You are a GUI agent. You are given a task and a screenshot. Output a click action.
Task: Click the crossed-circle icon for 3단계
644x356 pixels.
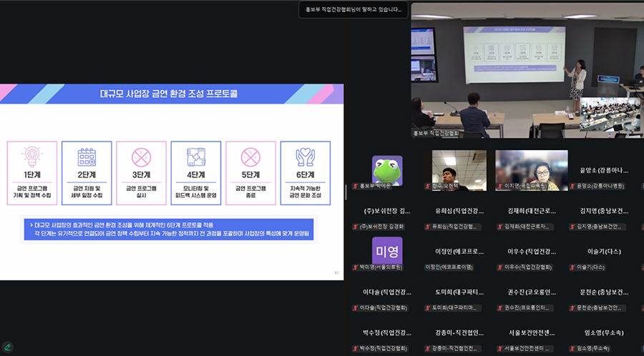[141, 157]
